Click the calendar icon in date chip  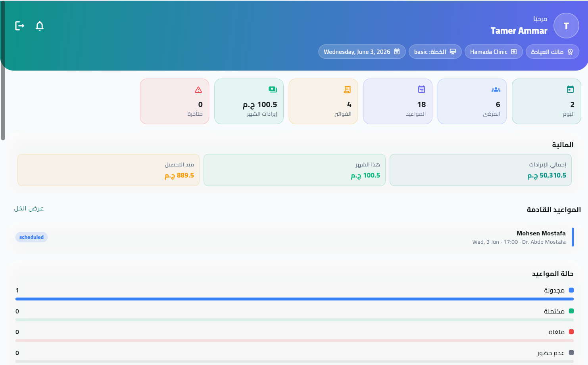397,52
